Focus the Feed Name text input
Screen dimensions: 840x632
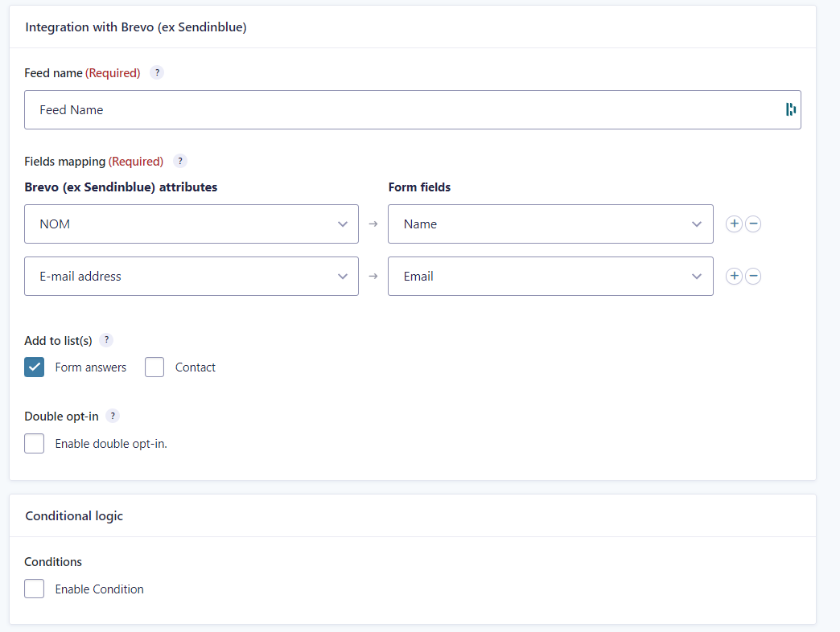tap(413, 109)
